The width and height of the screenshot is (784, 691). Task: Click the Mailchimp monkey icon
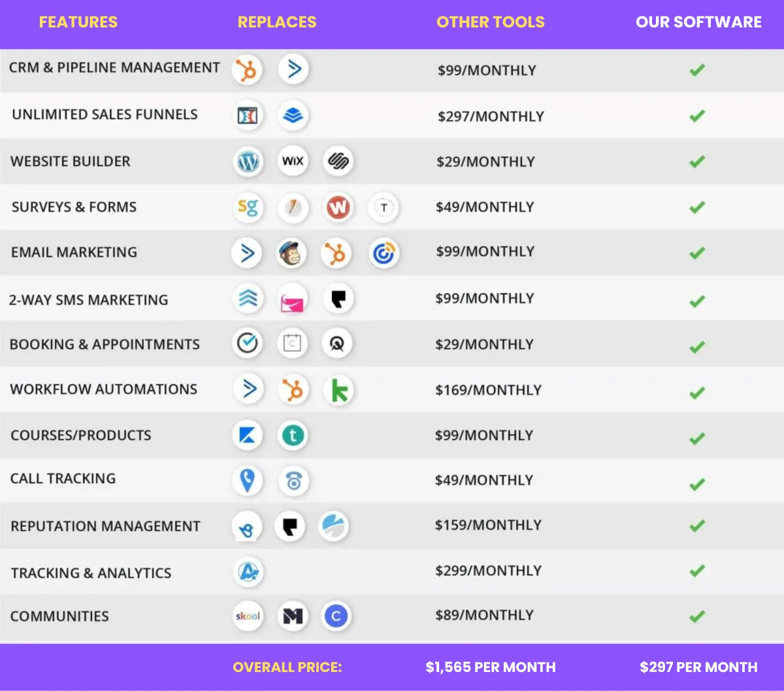point(291,254)
